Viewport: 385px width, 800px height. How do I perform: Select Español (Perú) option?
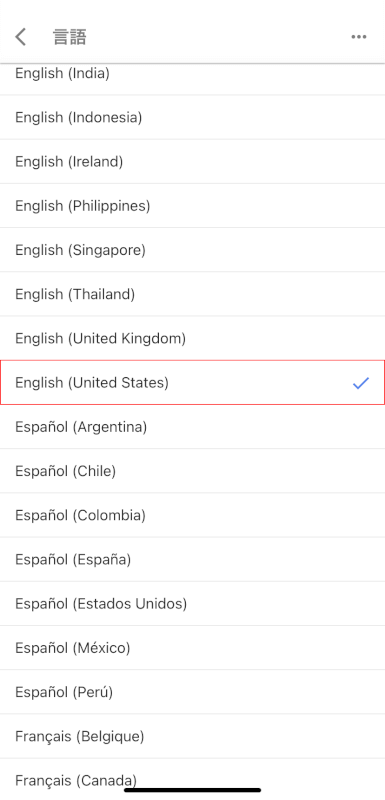tap(192, 692)
